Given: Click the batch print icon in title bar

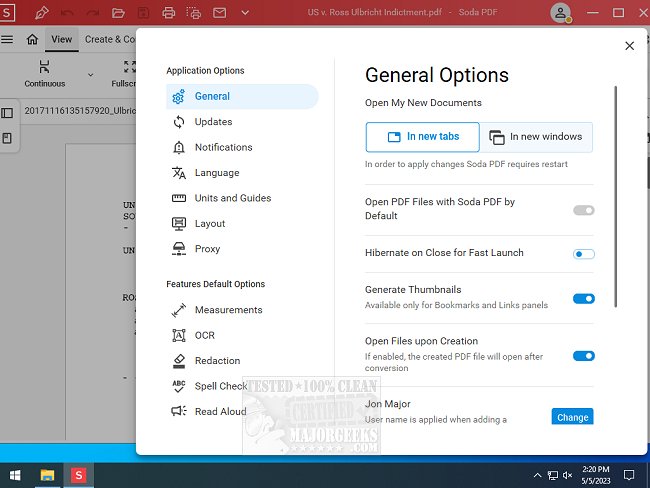Looking at the screenshot, I should coord(194,13).
